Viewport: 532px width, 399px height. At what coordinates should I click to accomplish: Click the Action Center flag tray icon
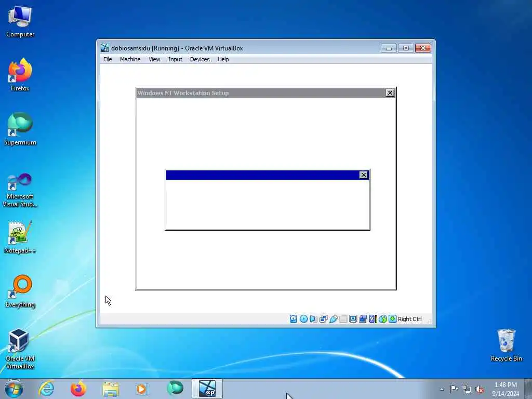tap(454, 389)
